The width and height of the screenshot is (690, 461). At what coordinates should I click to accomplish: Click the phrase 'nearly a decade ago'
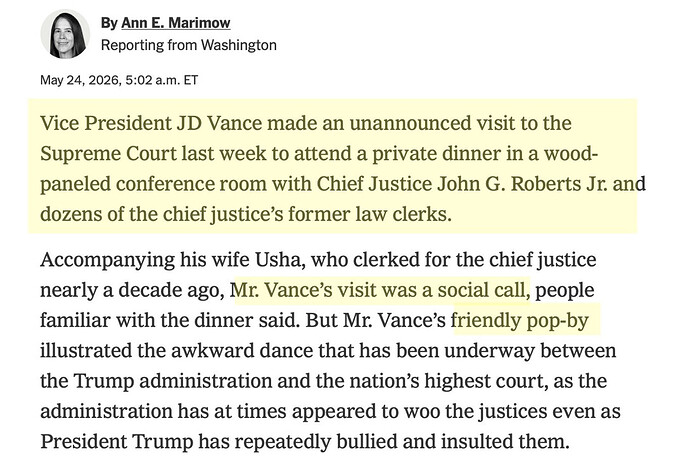[x=132, y=290]
